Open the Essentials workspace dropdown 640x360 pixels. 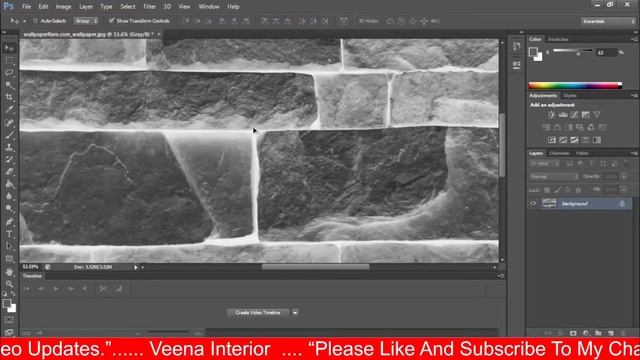click(x=608, y=21)
